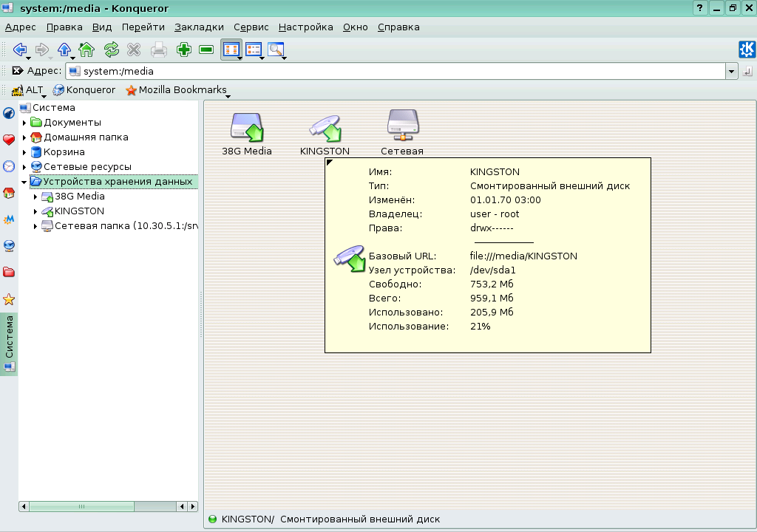Open the bookmarks panel via the heart icon
This screenshot has width=757, height=532.
pos(8,140)
